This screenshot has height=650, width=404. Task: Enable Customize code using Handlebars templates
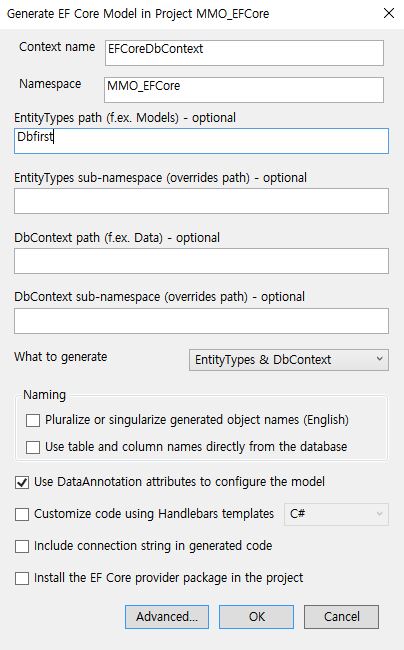coord(22,514)
